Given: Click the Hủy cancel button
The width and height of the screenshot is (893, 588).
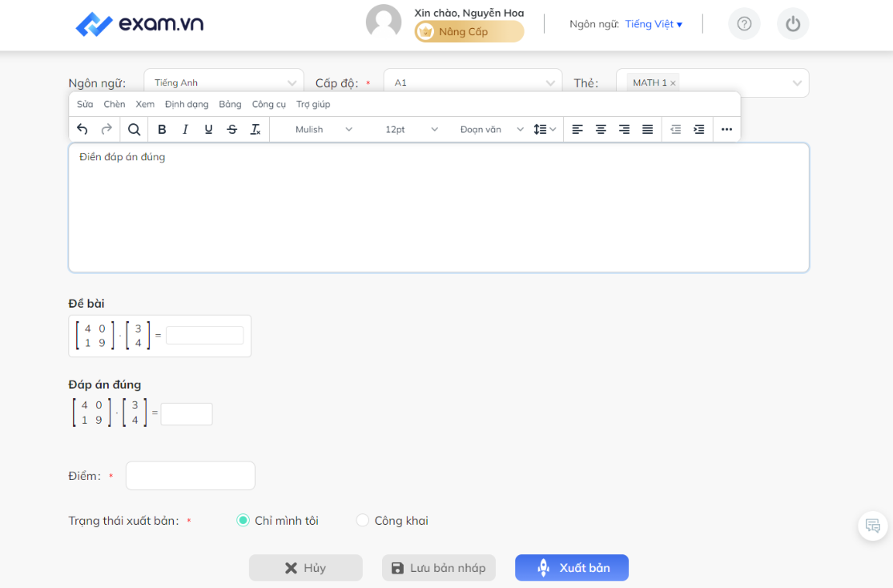Looking at the screenshot, I should point(306,567).
